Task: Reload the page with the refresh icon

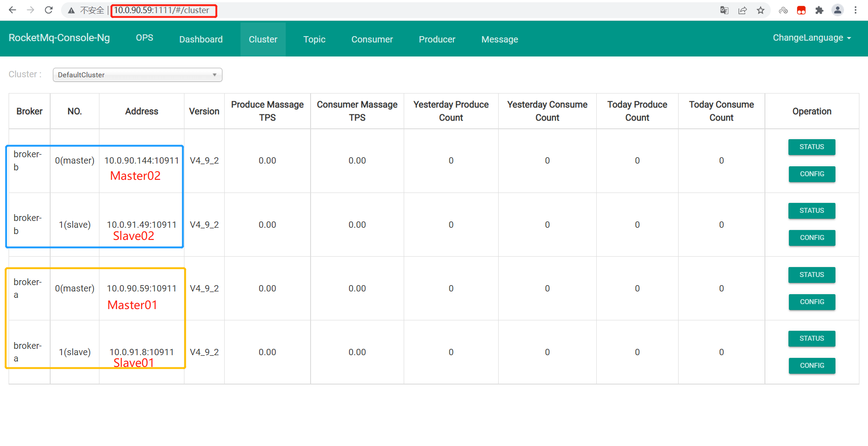Action: [x=49, y=10]
